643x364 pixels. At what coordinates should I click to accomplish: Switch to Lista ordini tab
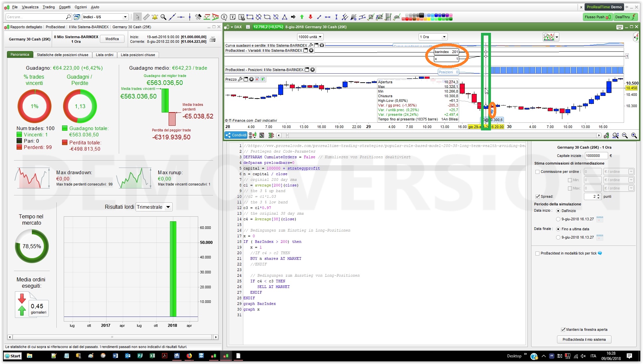click(105, 55)
